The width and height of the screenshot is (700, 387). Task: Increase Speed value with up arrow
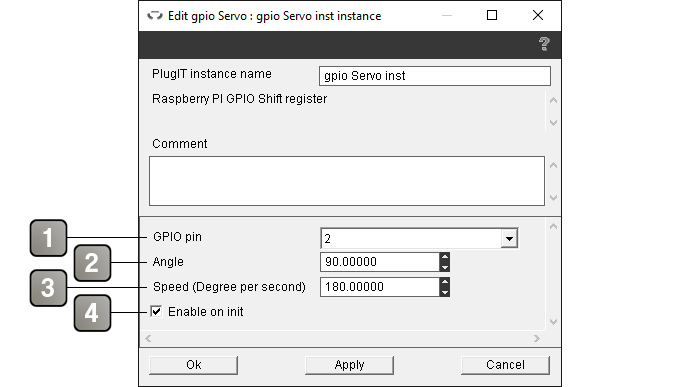click(x=444, y=282)
